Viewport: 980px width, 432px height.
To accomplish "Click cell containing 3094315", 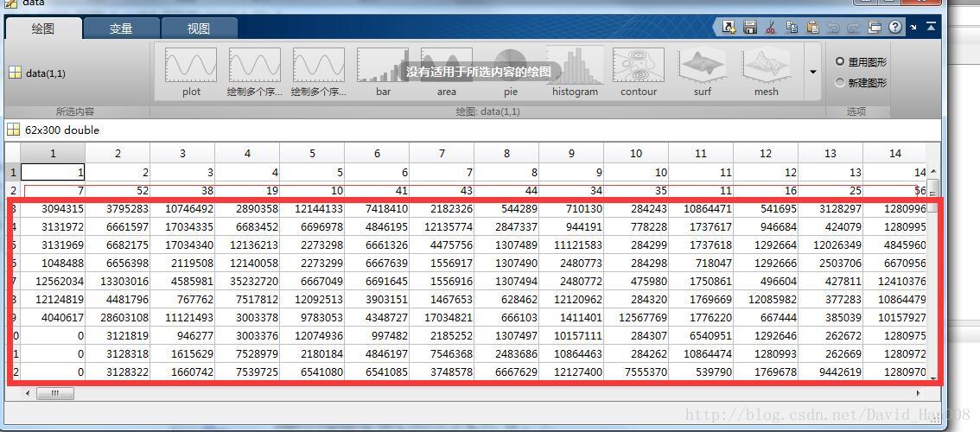I will [x=53, y=209].
